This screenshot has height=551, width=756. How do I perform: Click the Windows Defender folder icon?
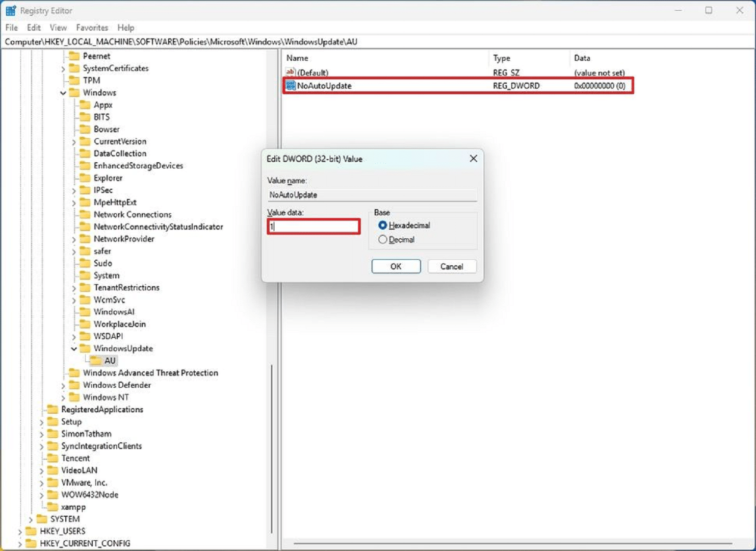tap(74, 385)
